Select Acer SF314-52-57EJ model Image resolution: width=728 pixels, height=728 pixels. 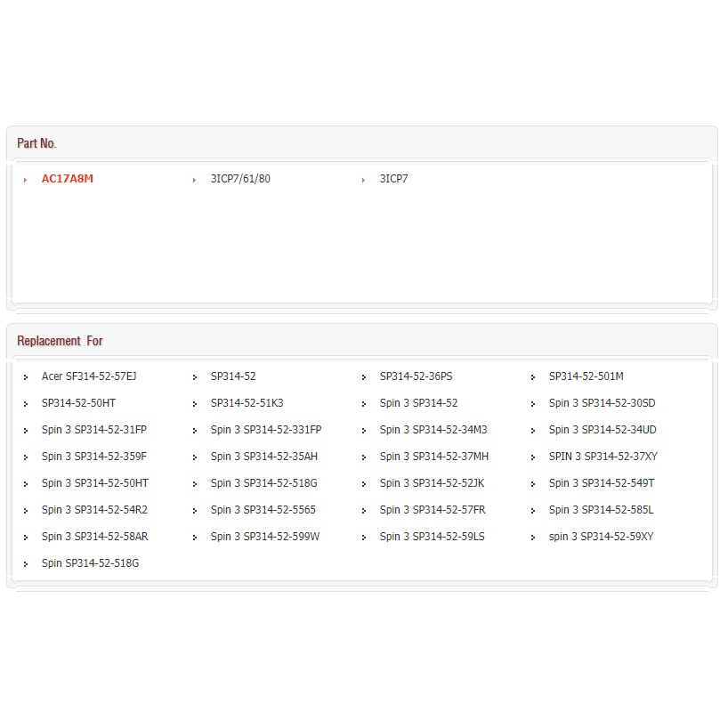(89, 376)
